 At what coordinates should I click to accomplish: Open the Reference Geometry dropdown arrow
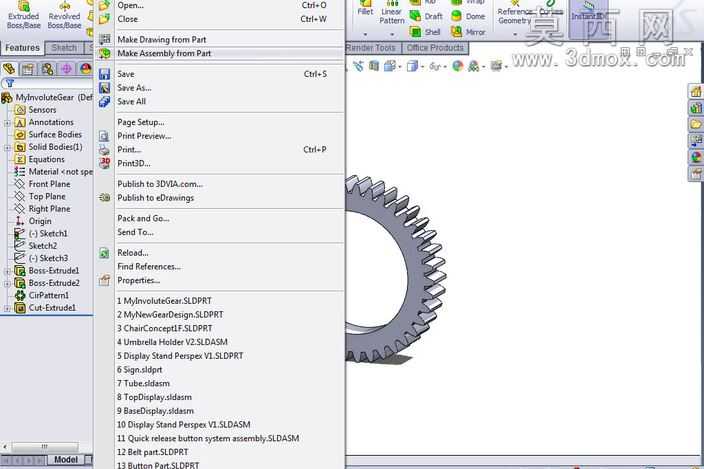click(515, 34)
